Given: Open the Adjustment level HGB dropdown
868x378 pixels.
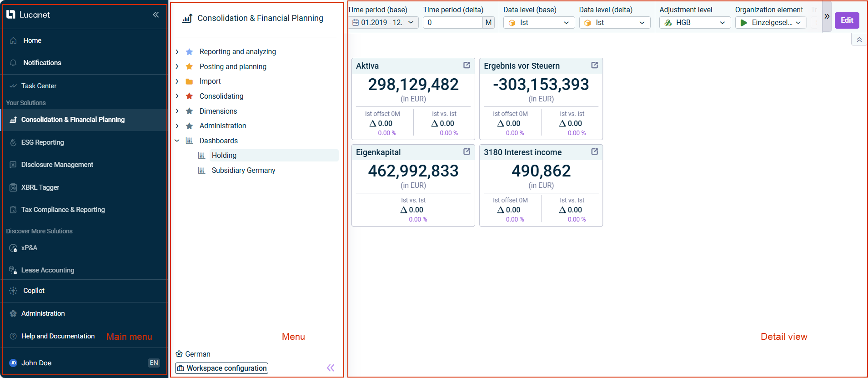Looking at the screenshot, I should coord(695,22).
